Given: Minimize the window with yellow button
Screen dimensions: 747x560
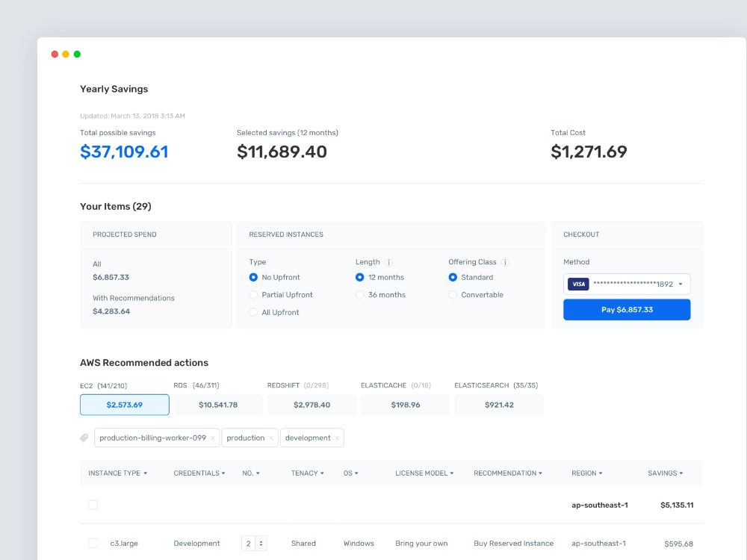Looking at the screenshot, I should coord(66,55).
